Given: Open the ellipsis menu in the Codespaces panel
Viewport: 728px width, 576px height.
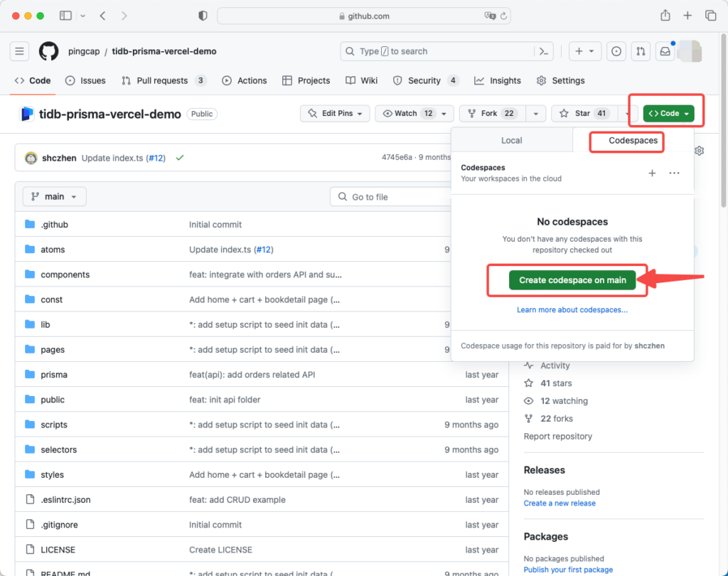Looking at the screenshot, I should pos(674,173).
